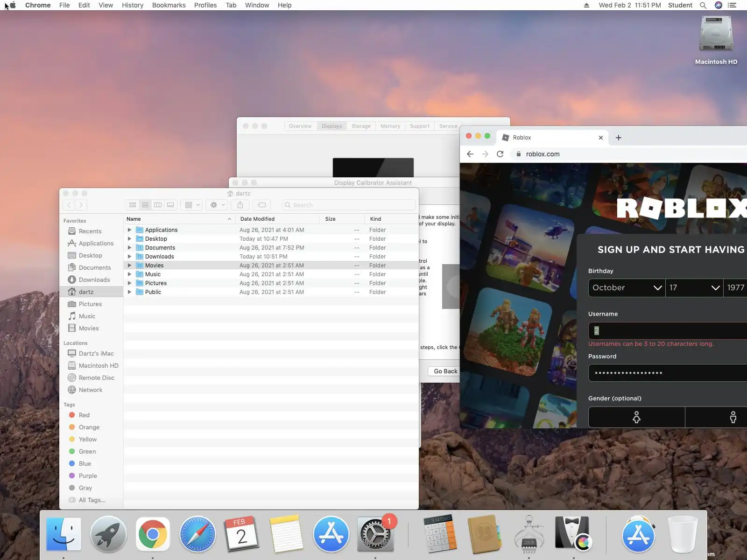Open the birthday day dropdown showing 17
Screen dimensions: 747x560
(694, 288)
